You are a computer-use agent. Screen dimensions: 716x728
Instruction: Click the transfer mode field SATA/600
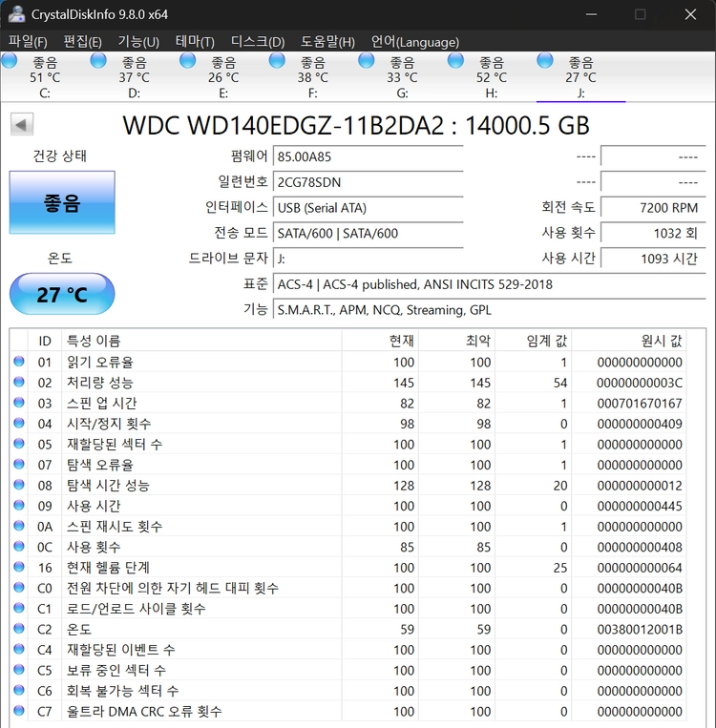coord(368,233)
